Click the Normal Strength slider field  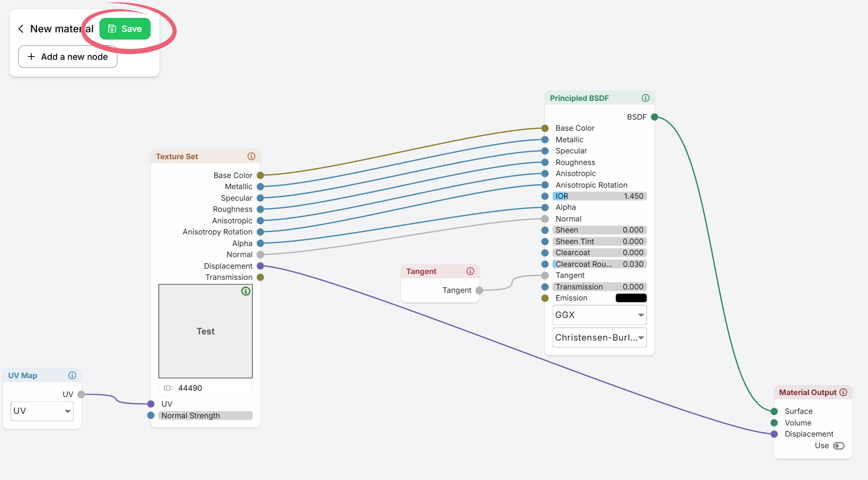205,416
